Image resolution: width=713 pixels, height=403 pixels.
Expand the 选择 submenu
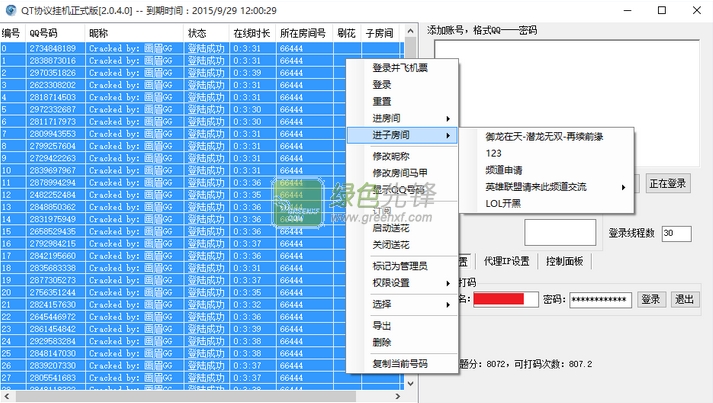(x=402, y=304)
